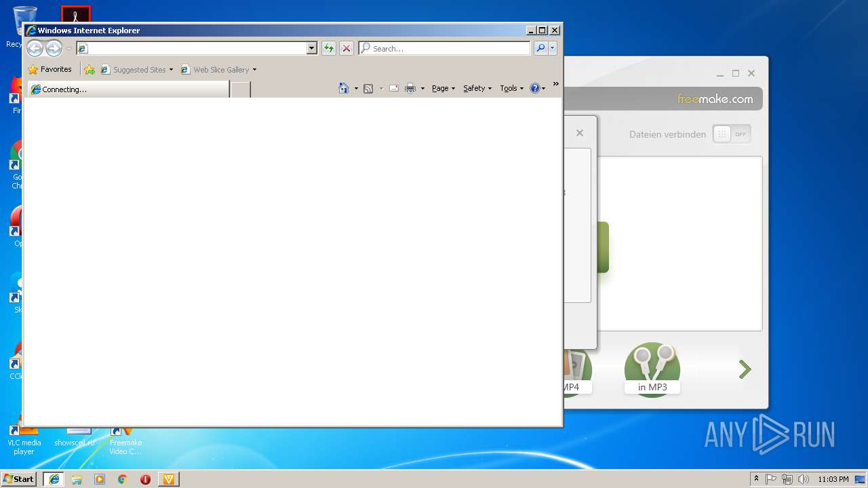868x488 pixels.
Task: Open Web Slice Gallery link
Action: 215,69
